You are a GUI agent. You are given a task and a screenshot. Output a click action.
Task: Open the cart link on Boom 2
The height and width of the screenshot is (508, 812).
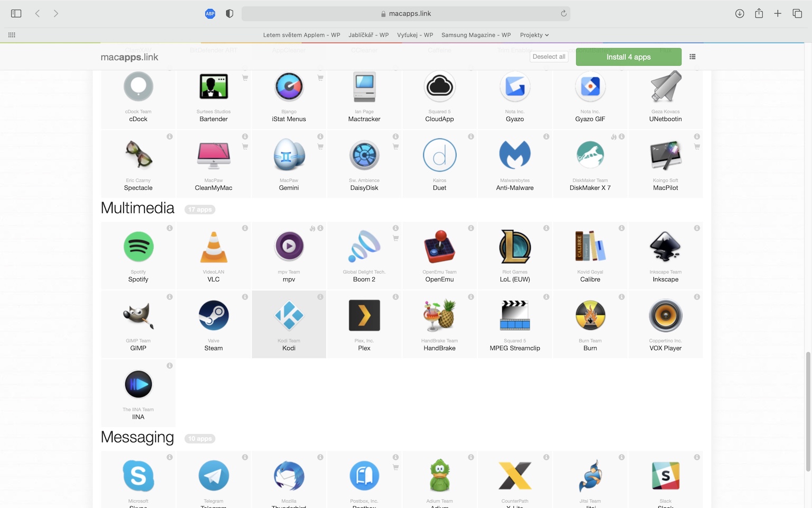pos(395,238)
